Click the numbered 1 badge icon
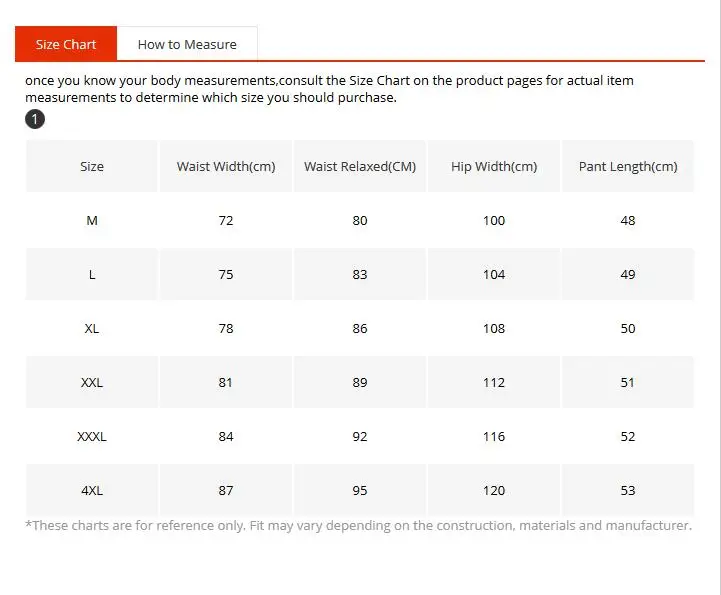The height and width of the screenshot is (595, 721). point(35,120)
